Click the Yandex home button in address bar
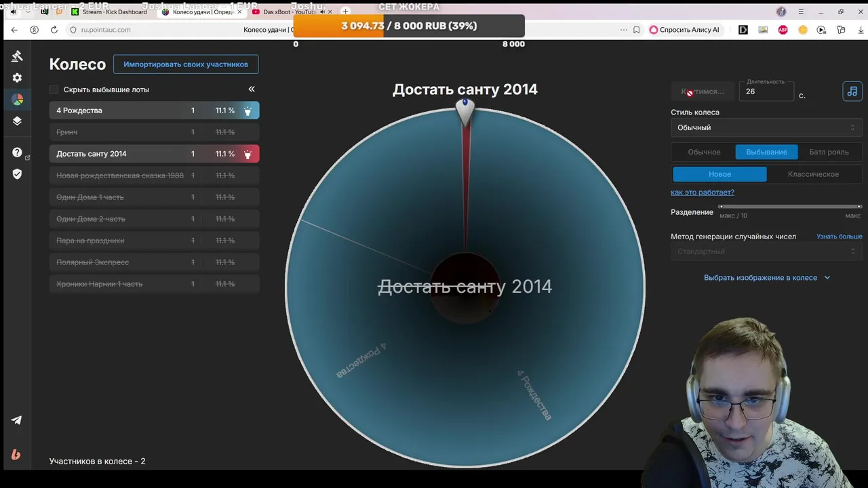 pos(34,30)
